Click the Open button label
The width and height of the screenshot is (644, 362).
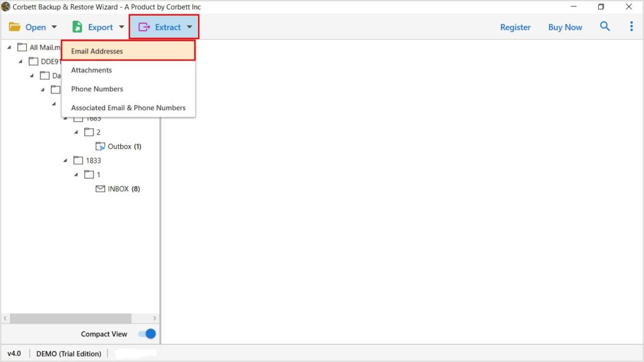tap(36, 27)
